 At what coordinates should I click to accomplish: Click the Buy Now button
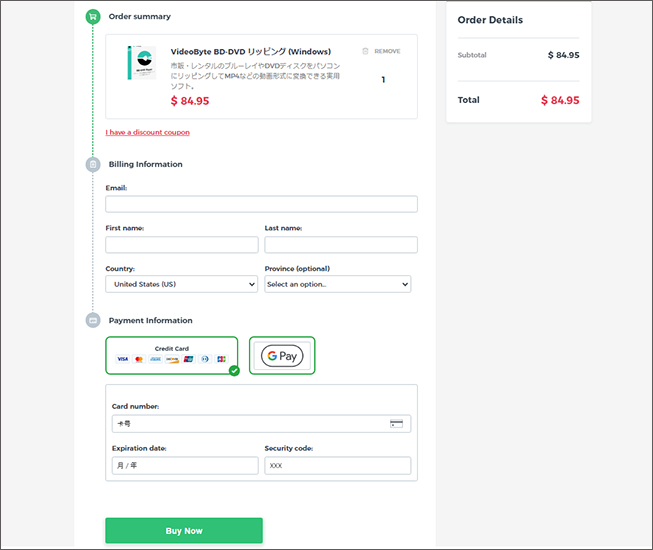pyautogui.click(x=184, y=531)
